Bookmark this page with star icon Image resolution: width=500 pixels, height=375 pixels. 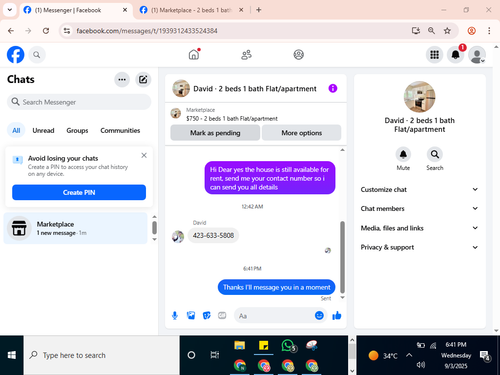pyautogui.click(x=447, y=31)
